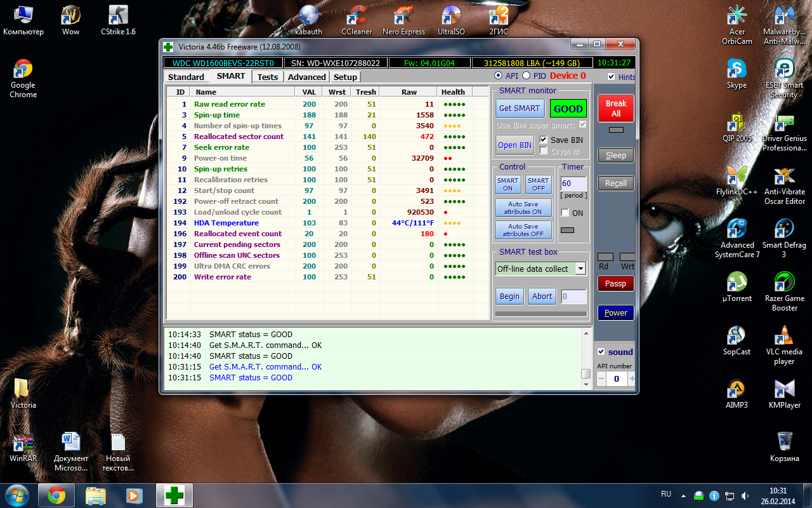This screenshot has width=812, height=508.
Task: Click the blue Power button
Action: pyautogui.click(x=616, y=312)
